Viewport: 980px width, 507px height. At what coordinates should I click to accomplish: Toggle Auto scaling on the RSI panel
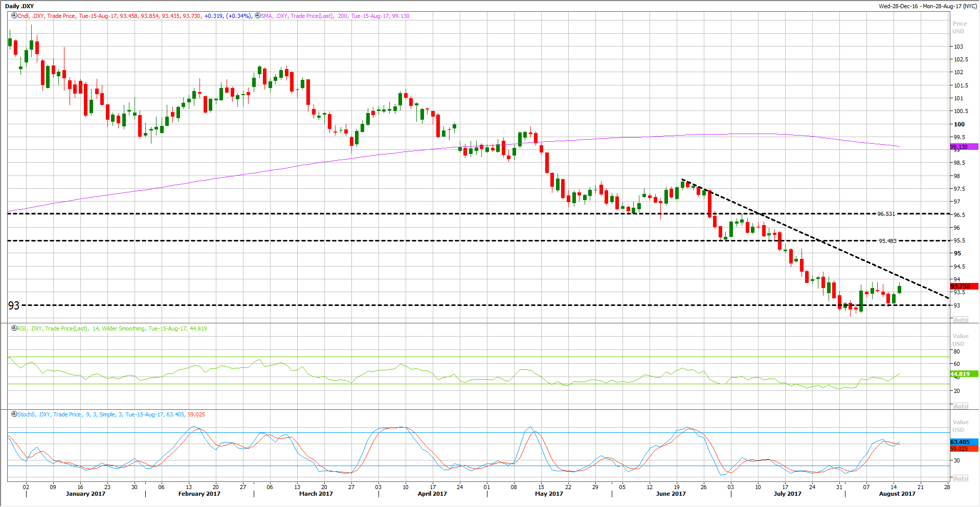(x=961, y=406)
